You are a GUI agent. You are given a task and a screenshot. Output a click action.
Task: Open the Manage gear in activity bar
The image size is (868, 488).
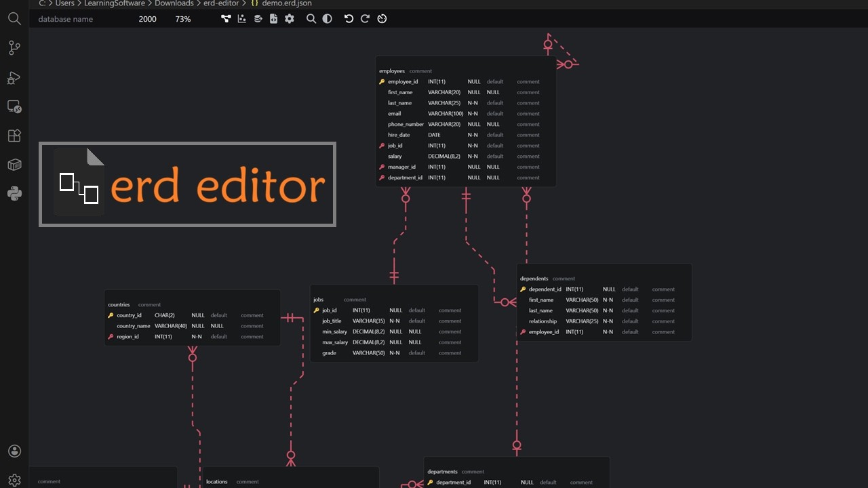[x=14, y=480]
